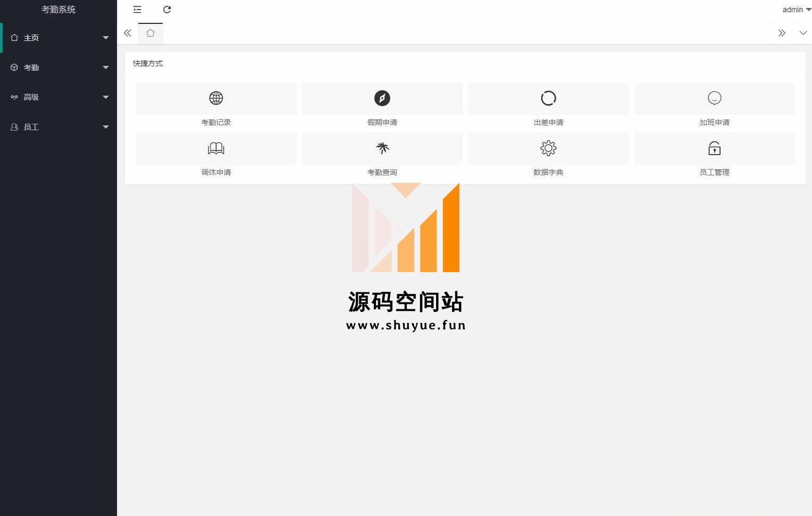This screenshot has height=516, width=812.
Task: Expand the 主页 sidebar menu
Action: (58, 38)
